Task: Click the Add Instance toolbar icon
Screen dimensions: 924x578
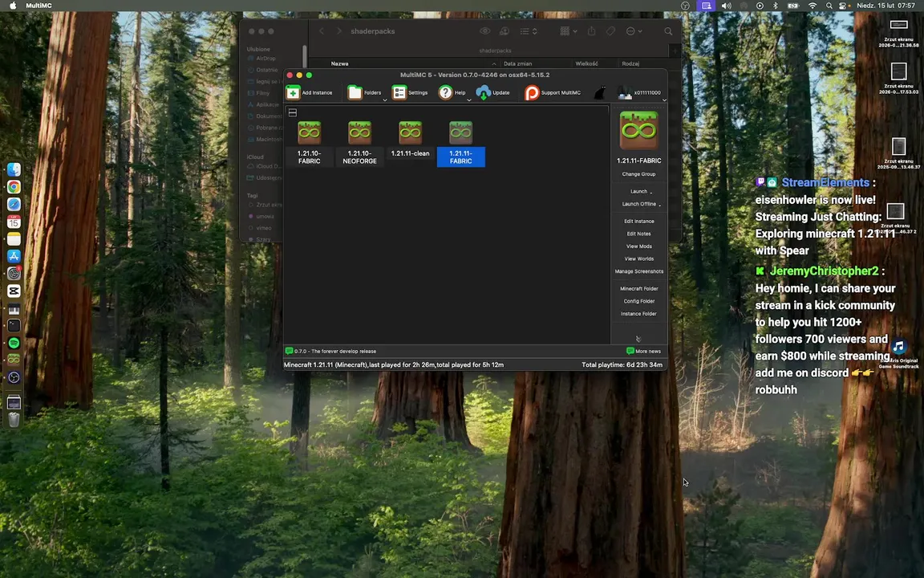Action: pos(293,92)
